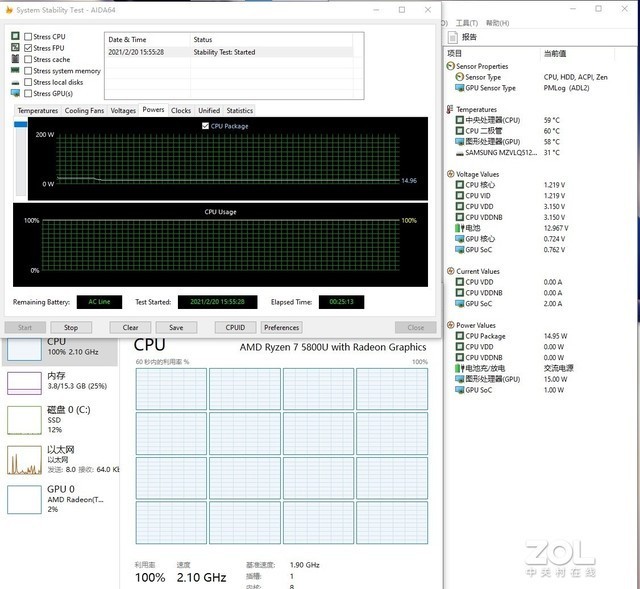The height and width of the screenshot is (589, 640).
Task: Click the 电池充/放电 battery icon
Action: [460, 368]
